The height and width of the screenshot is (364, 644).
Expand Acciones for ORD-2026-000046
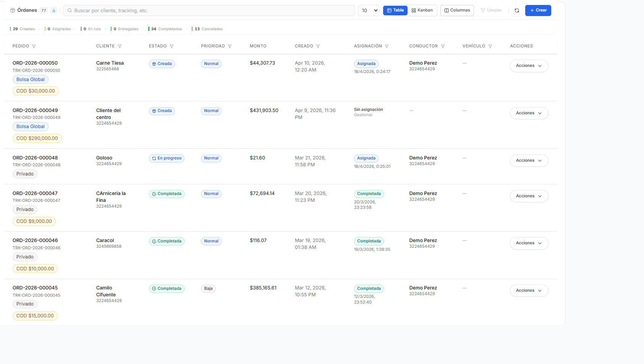529,243
